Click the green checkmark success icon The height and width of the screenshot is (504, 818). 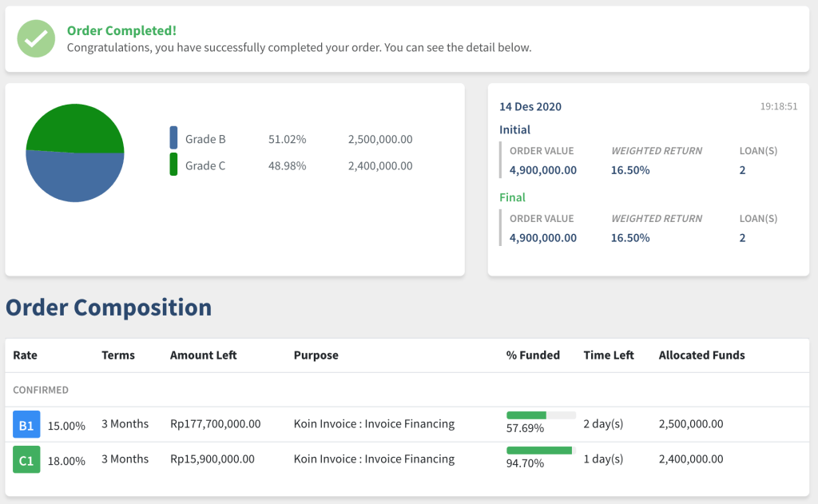[x=36, y=39]
